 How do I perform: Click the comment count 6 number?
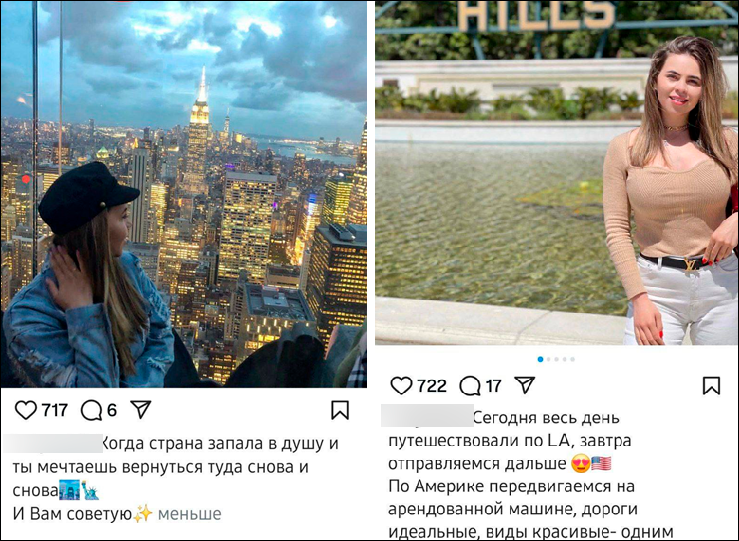112,410
